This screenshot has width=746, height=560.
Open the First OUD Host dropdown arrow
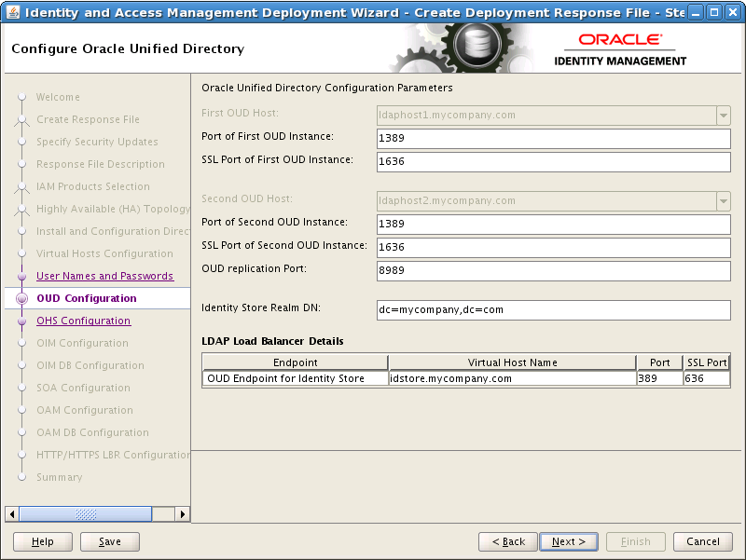coord(724,115)
